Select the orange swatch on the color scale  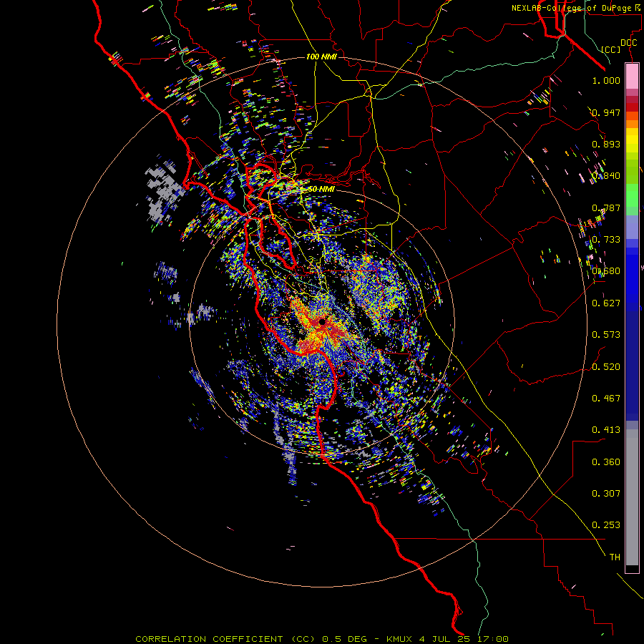632,124
